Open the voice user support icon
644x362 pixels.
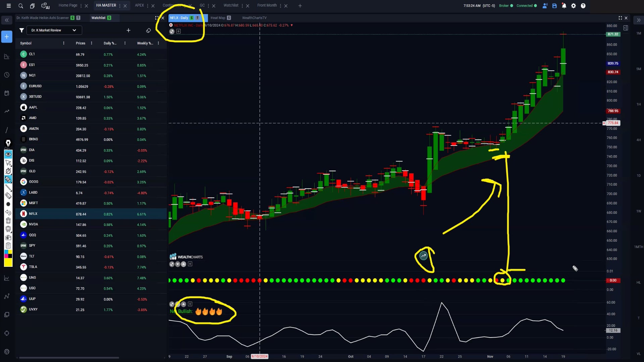tap(545, 6)
